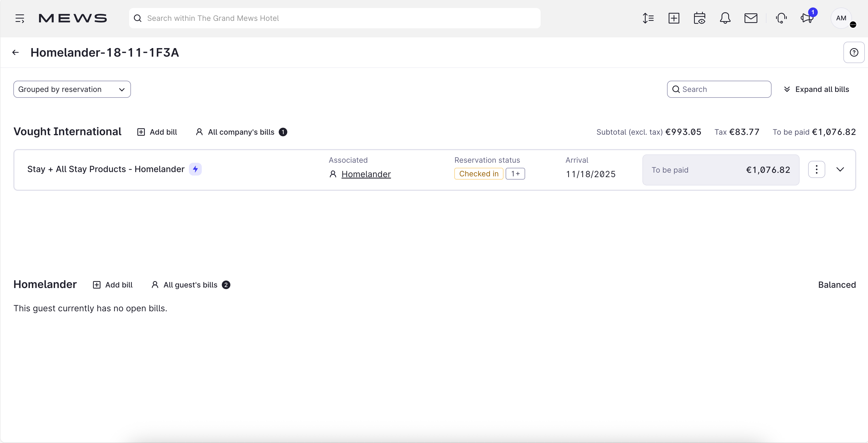Click the MEWS logo
868x443 pixels.
pyautogui.click(x=73, y=18)
